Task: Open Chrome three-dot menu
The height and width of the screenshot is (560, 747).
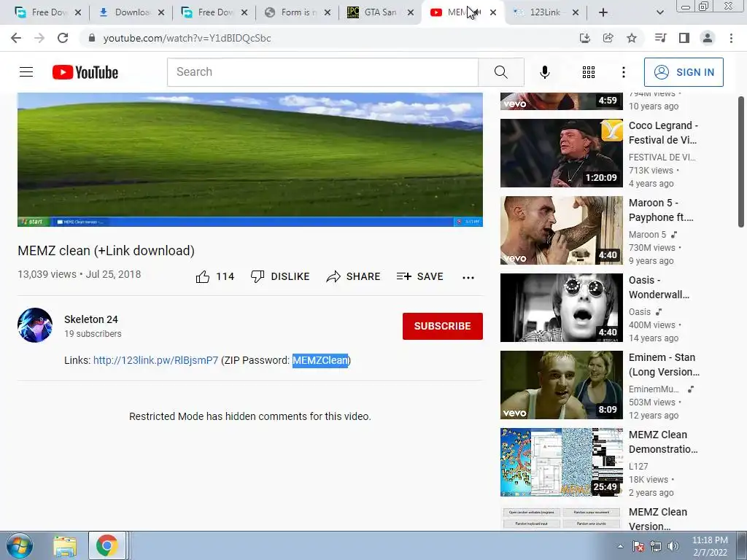Action: click(x=731, y=38)
